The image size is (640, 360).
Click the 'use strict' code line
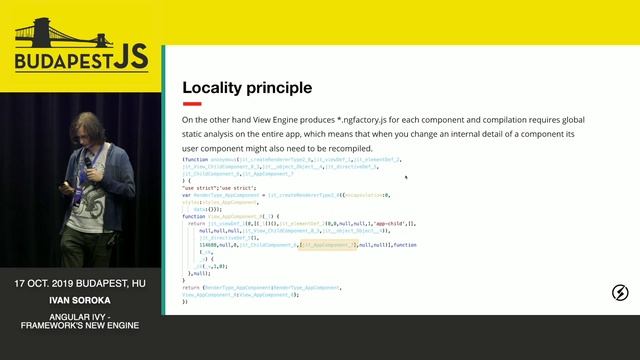[219, 188]
